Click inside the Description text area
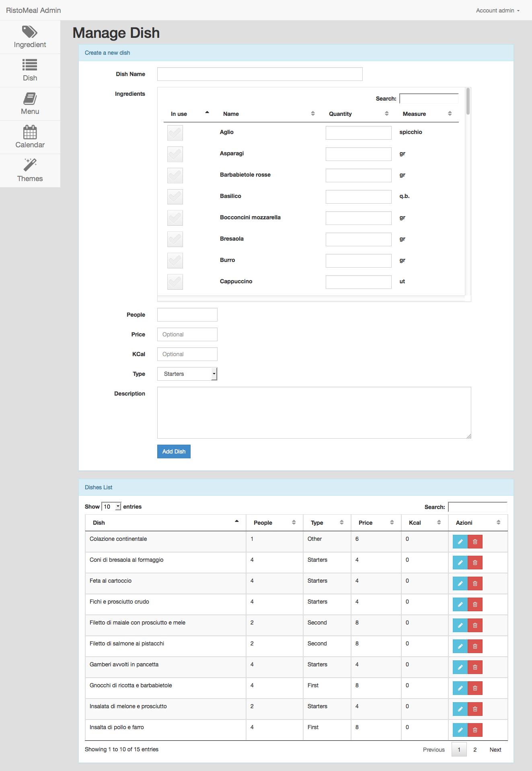Viewport: 532px width, 771px height. (x=314, y=412)
